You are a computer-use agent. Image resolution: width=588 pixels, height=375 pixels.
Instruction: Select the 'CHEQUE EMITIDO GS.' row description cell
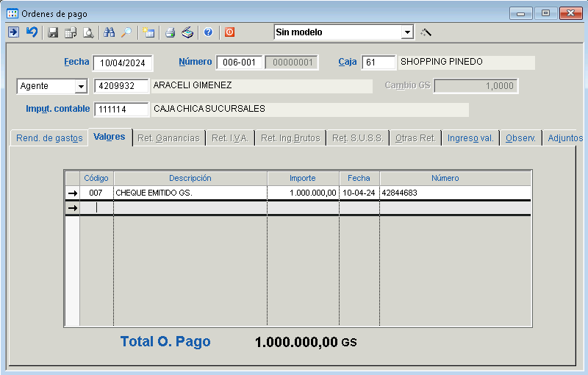190,193
